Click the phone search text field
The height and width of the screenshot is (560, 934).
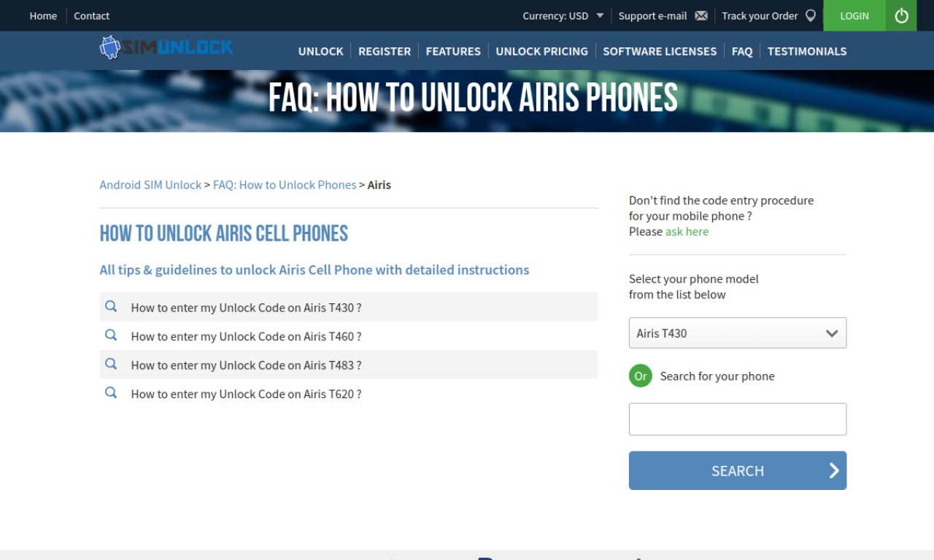pyautogui.click(x=738, y=419)
